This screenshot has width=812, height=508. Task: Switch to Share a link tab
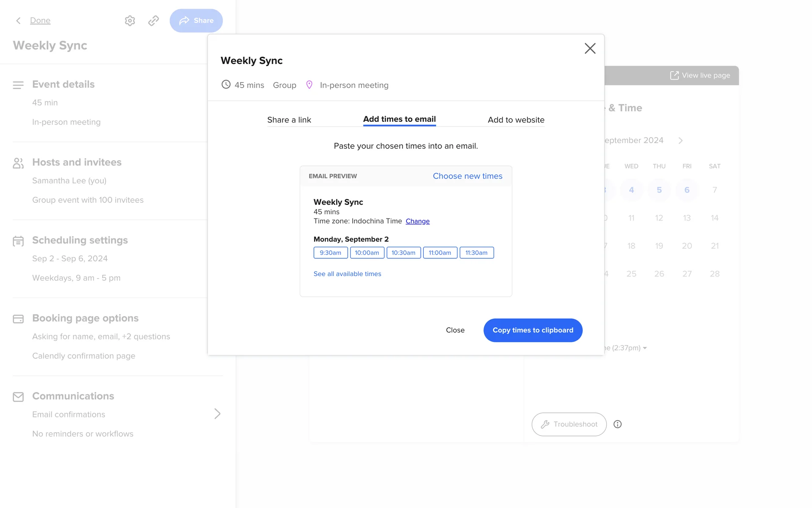click(289, 120)
